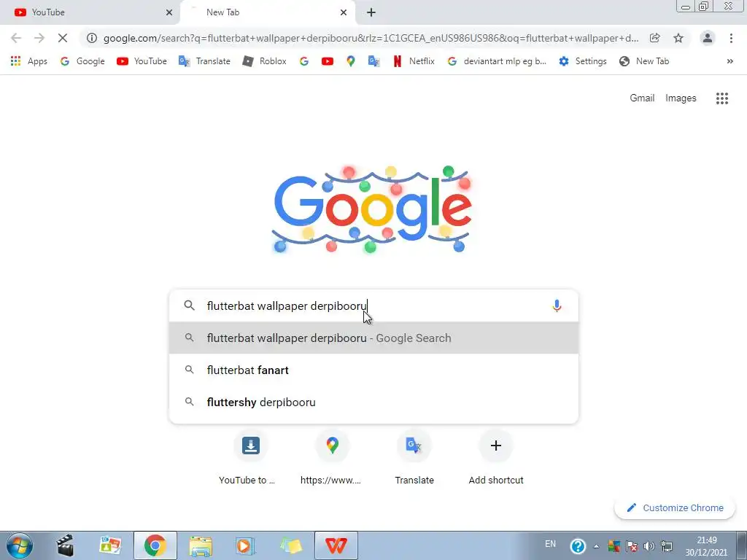Click EN language indicator in taskbar
Viewport: 747px width, 560px height.
[x=550, y=544]
